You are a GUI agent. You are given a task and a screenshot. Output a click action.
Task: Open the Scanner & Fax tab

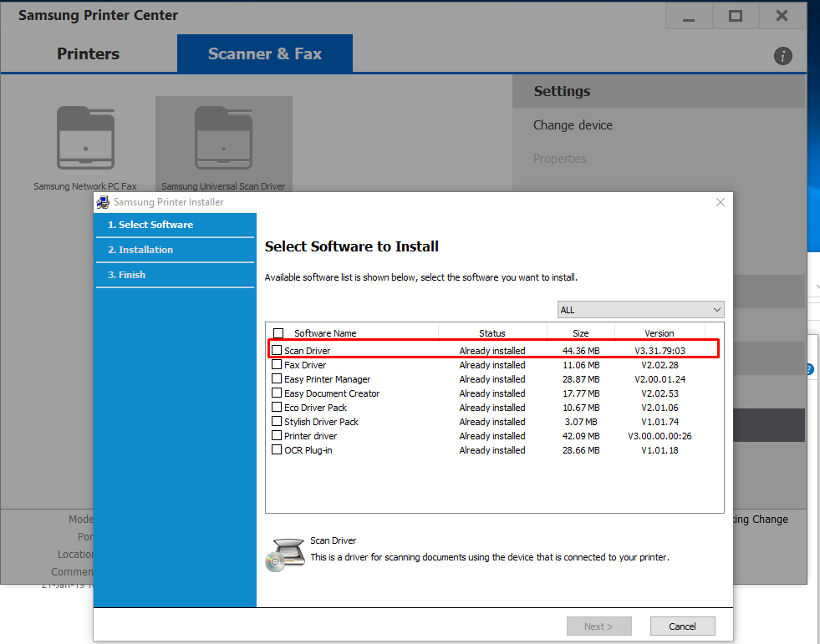264,54
